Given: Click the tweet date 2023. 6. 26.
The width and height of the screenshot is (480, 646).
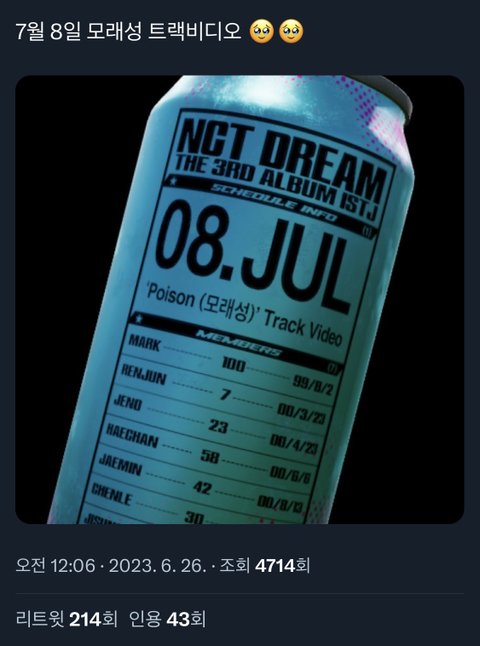Looking at the screenshot, I should pos(157,566).
